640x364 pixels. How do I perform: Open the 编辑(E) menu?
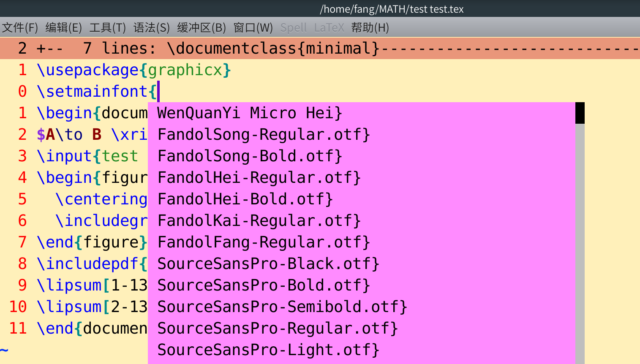point(63,28)
